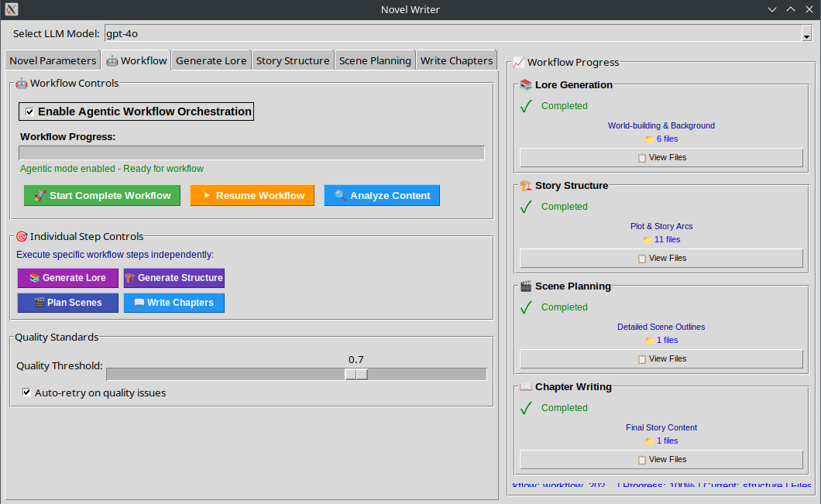The height and width of the screenshot is (504, 821).
Task: Start the complete workflow
Action: [102, 195]
